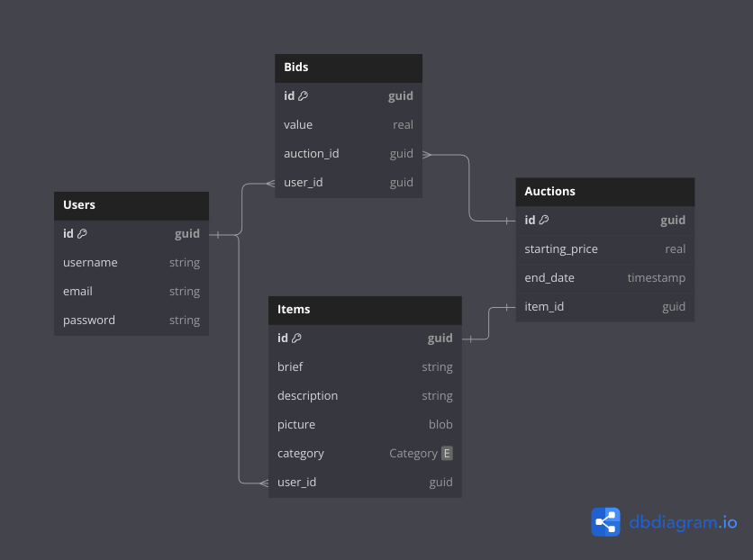Select the Bids table header

(x=348, y=68)
